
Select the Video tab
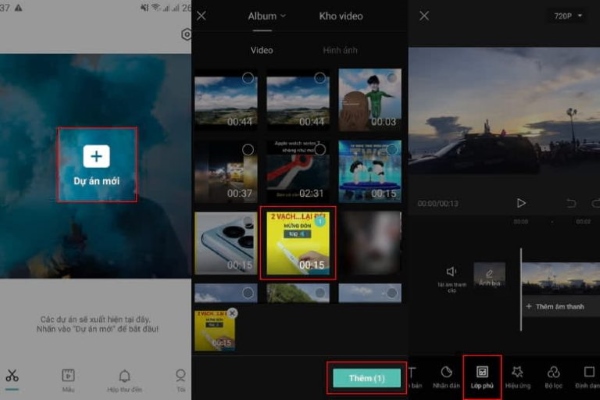pyautogui.click(x=262, y=50)
